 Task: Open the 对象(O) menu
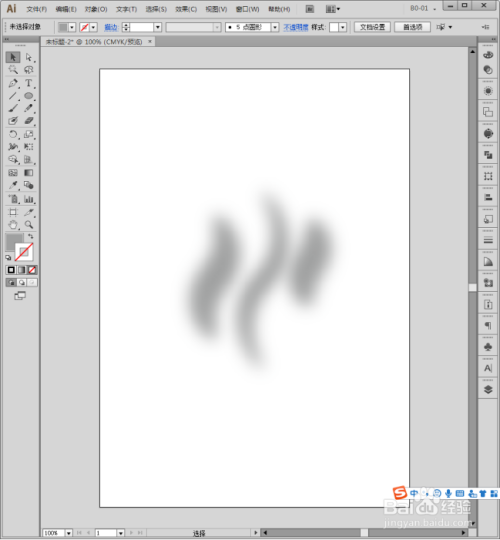96,9
